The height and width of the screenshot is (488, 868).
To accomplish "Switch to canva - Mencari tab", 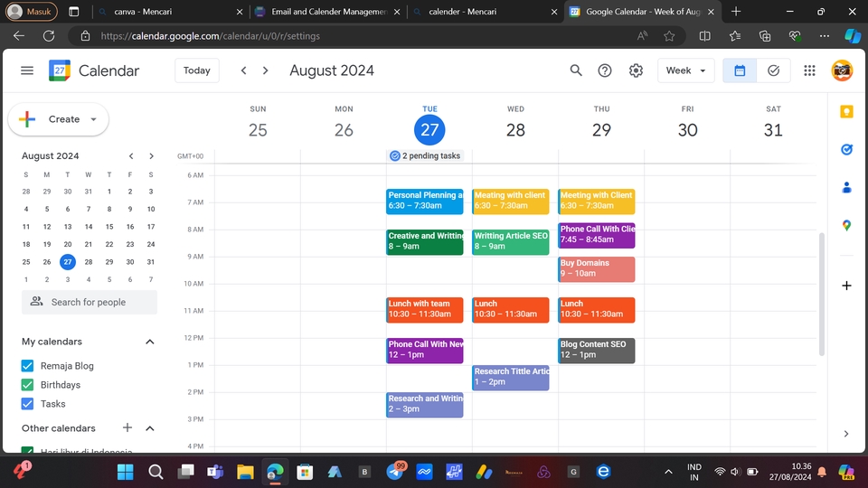I will 170,12.
